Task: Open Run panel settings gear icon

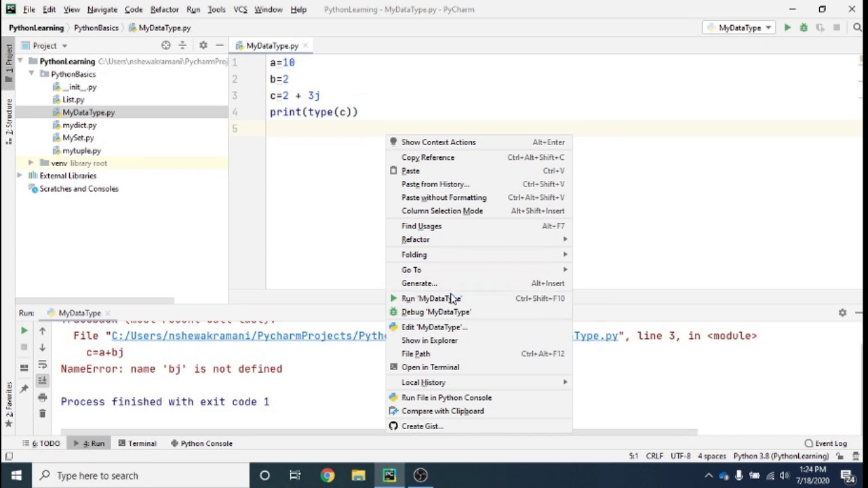Action: [x=842, y=313]
